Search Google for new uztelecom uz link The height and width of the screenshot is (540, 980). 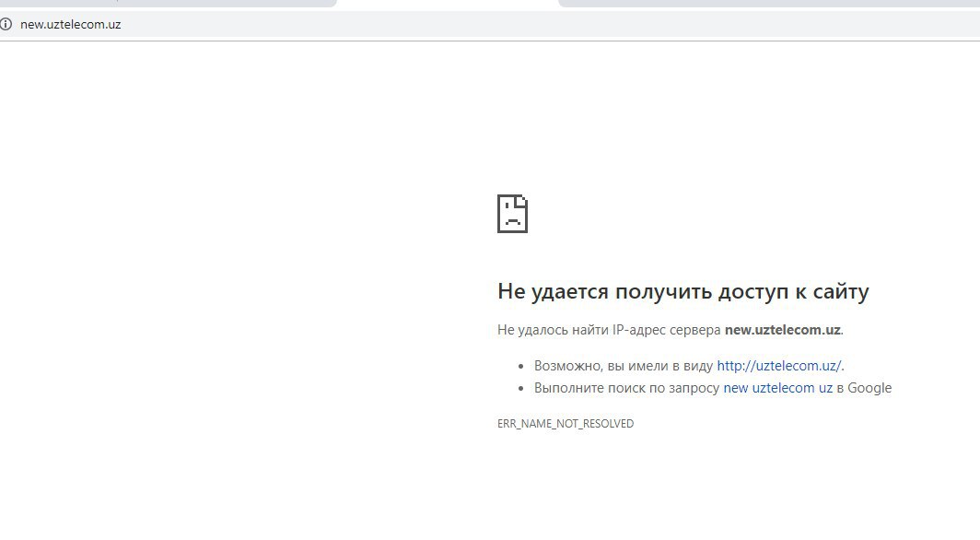(x=777, y=388)
